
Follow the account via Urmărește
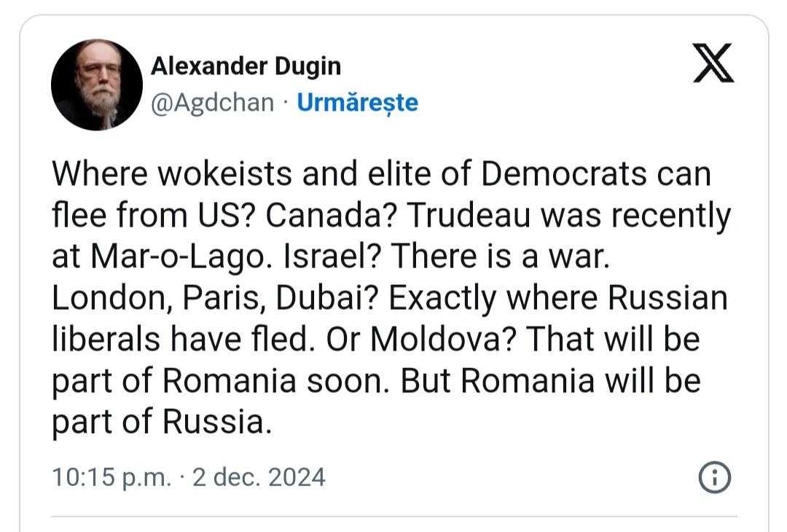pyautogui.click(x=357, y=102)
